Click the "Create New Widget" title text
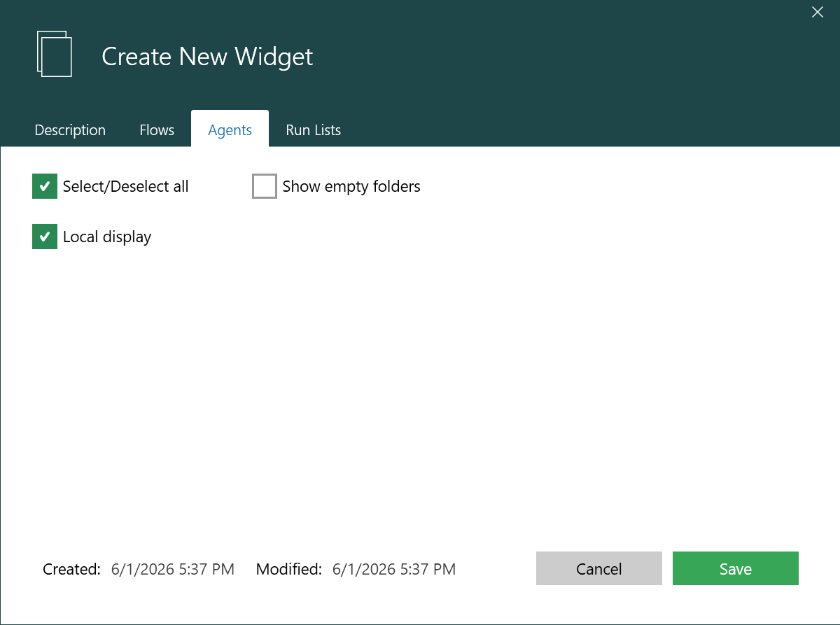840x625 pixels. coord(207,57)
